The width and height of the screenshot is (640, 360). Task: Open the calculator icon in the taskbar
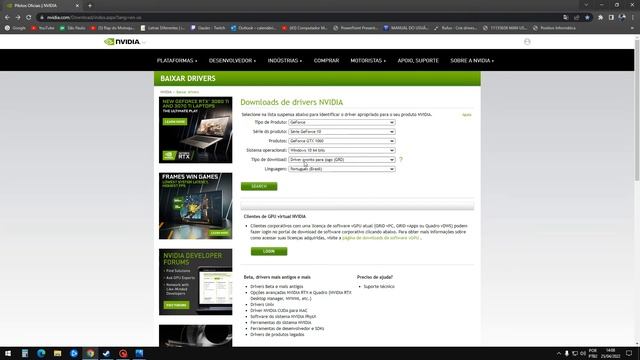point(25,353)
